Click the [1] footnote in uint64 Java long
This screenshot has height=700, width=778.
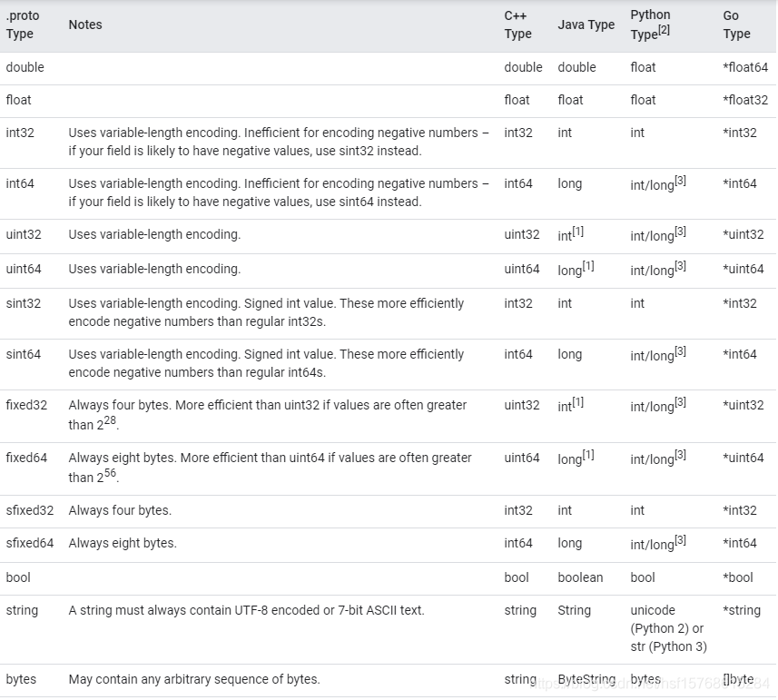click(x=588, y=266)
